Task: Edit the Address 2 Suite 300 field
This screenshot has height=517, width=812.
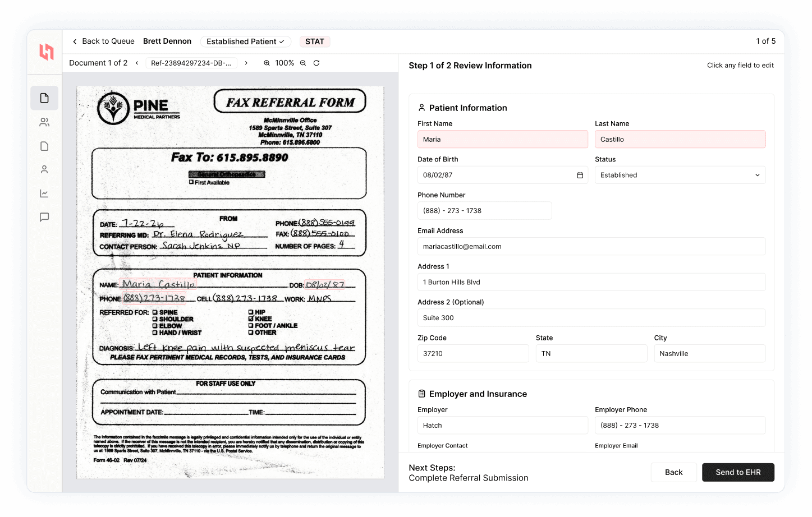Action: (x=591, y=318)
